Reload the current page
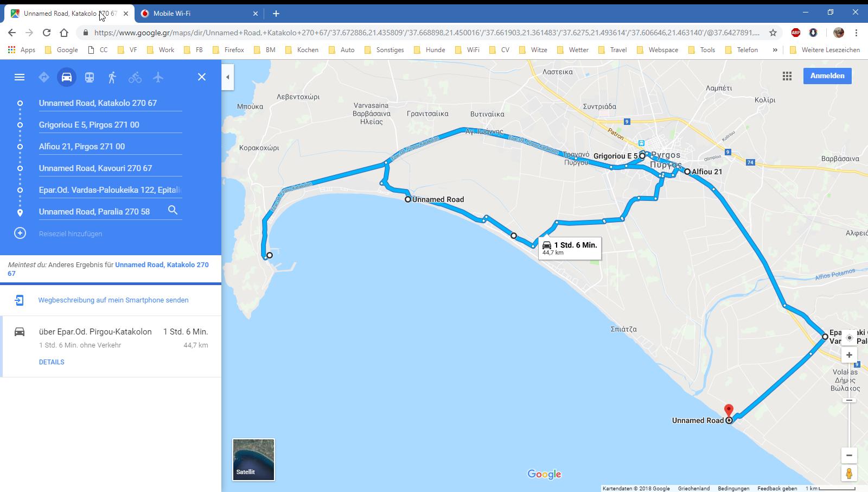The image size is (868, 492). click(47, 33)
